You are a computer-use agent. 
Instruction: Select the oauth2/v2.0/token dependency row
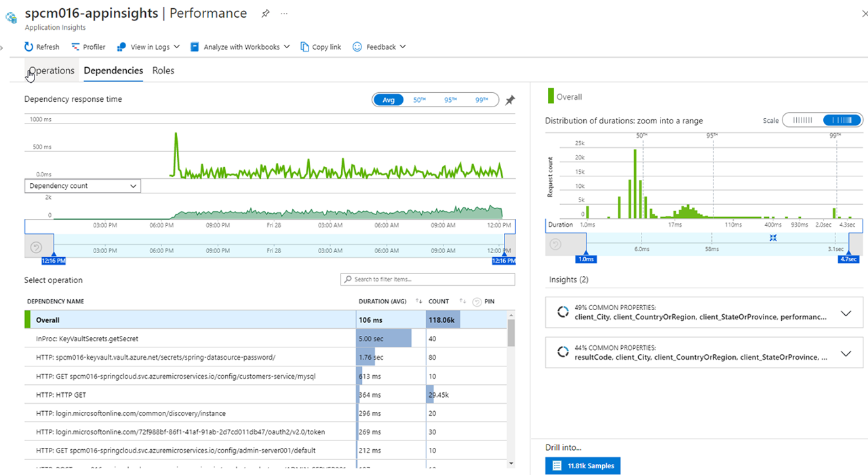pos(265,432)
